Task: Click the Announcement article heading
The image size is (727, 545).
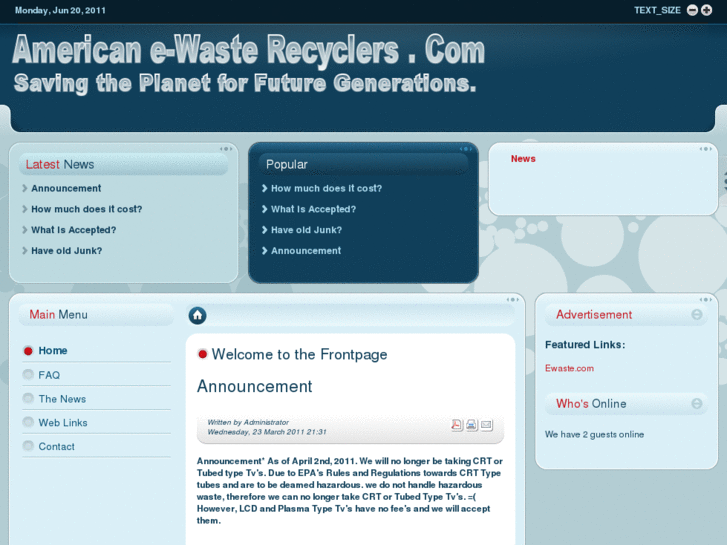Action: [255, 386]
